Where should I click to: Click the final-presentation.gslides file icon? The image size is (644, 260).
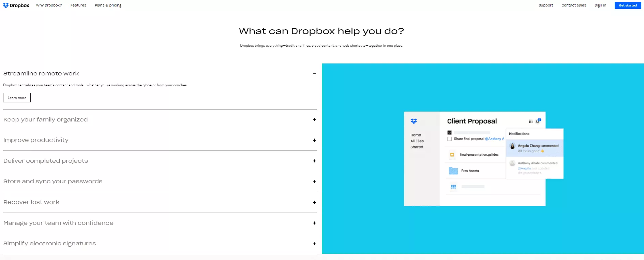(x=452, y=155)
